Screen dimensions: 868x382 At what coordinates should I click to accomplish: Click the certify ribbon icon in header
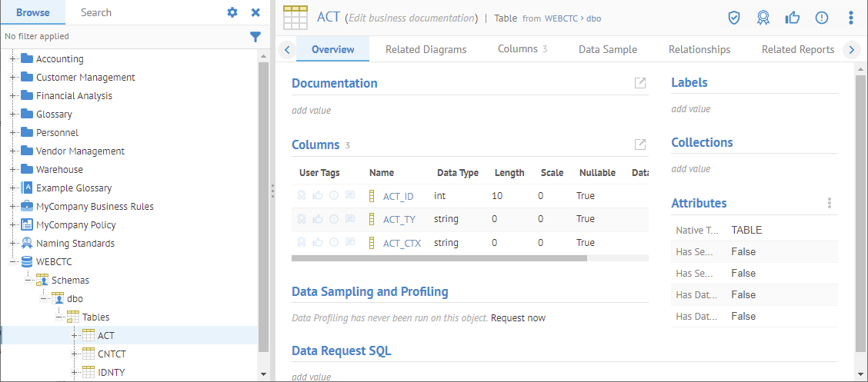pyautogui.click(x=763, y=18)
